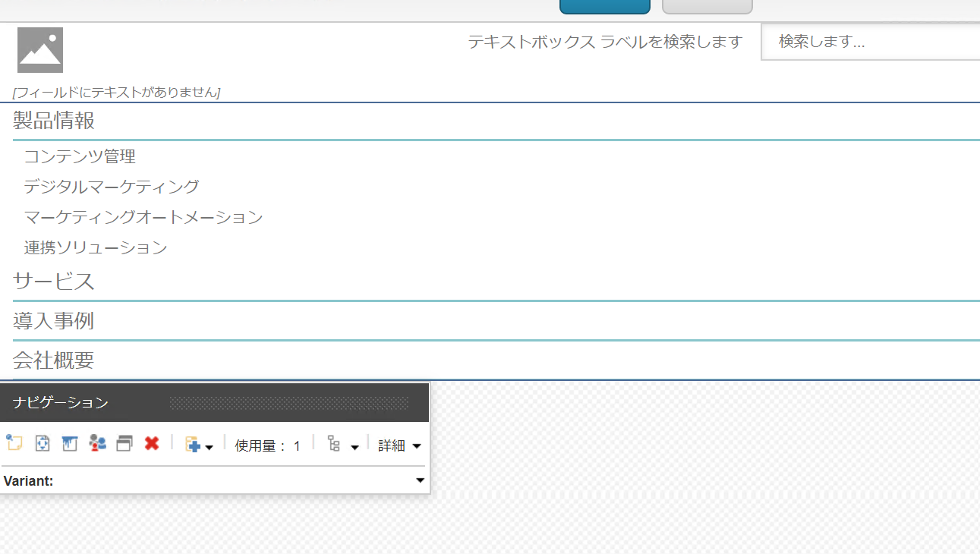
Task: Follow the マーケティングオートメーション link
Action: coord(143,218)
